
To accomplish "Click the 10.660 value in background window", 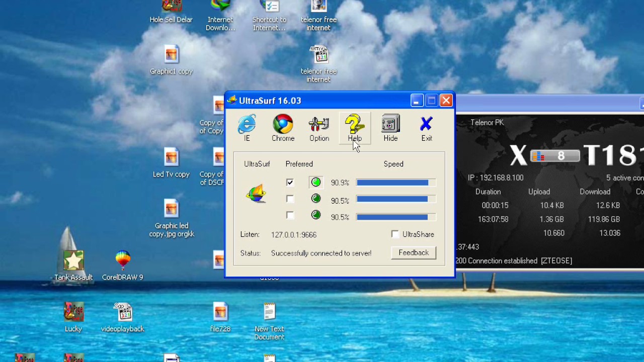I will click(553, 233).
